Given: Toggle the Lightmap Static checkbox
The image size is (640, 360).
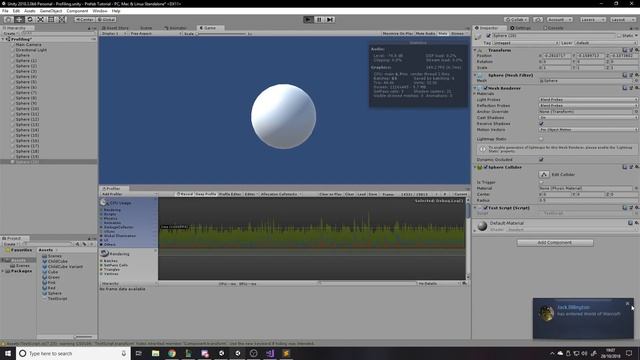Looking at the screenshot, I should pyautogui.click(x=541, y=139).
